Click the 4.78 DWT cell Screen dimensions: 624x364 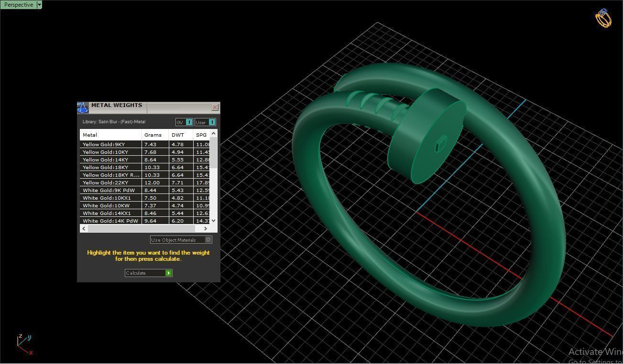(181, 144)
